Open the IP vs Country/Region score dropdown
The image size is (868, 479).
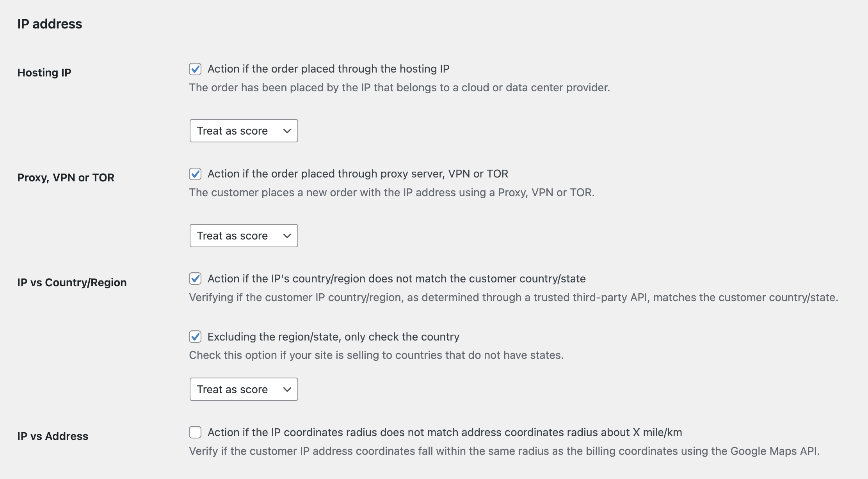point(244,389)
